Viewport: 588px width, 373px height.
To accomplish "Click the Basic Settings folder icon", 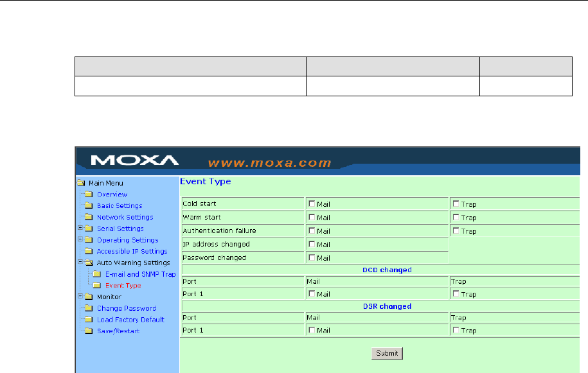I will (89, 205).
